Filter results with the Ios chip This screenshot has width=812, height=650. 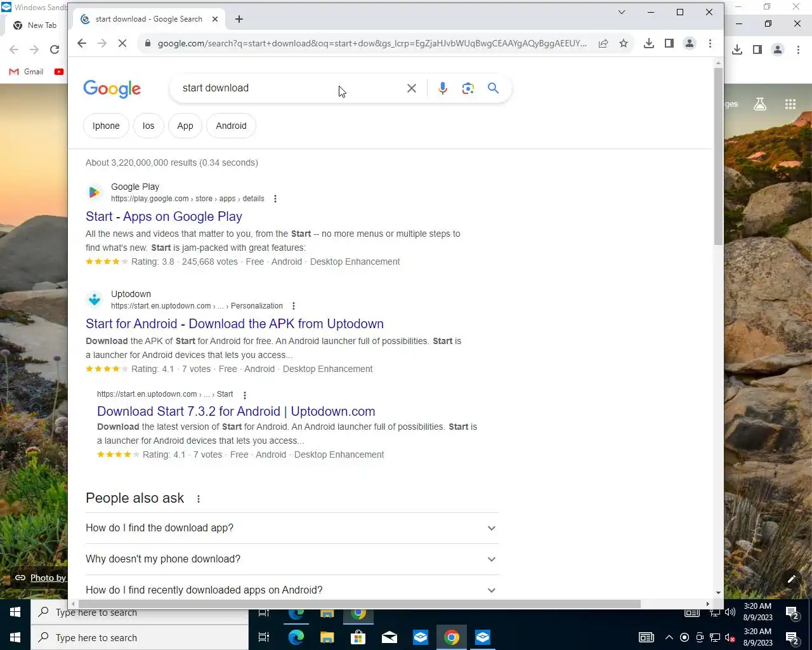148,126
